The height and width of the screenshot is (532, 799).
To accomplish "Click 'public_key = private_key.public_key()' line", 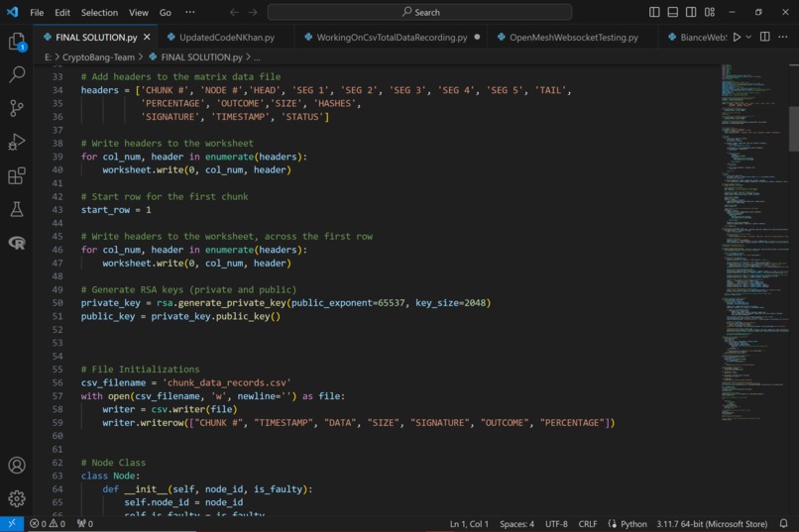I will 180,316.
